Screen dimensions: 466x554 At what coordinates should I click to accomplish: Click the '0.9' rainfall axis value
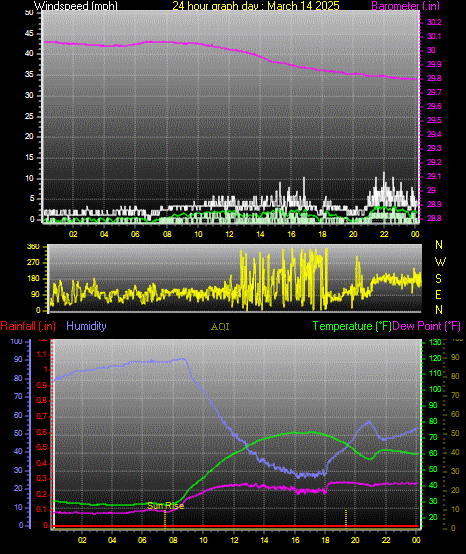tap(42, 385)
